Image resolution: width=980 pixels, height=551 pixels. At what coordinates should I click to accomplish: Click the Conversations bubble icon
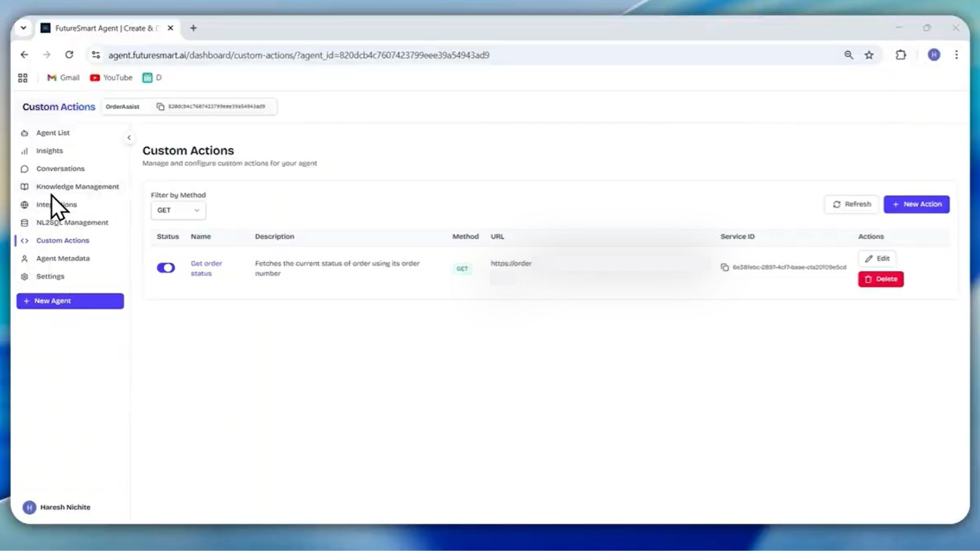(x=24, y=168)
